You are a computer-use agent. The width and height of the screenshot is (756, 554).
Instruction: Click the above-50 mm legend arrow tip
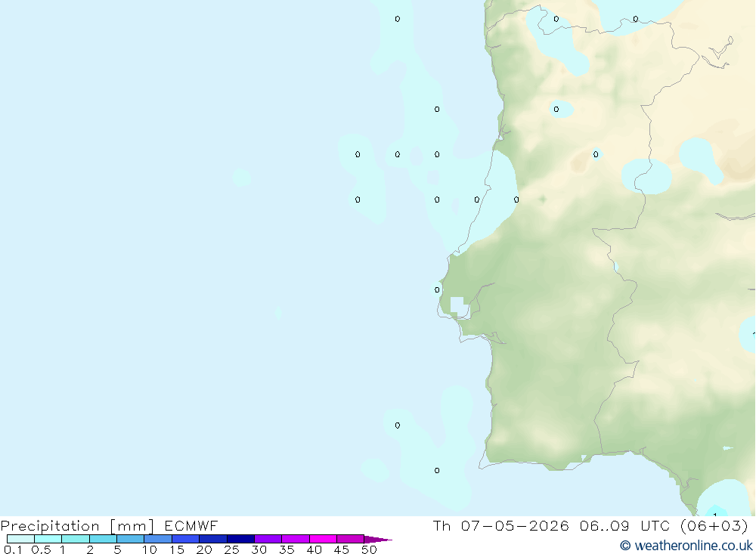click(x=377, y=539)
